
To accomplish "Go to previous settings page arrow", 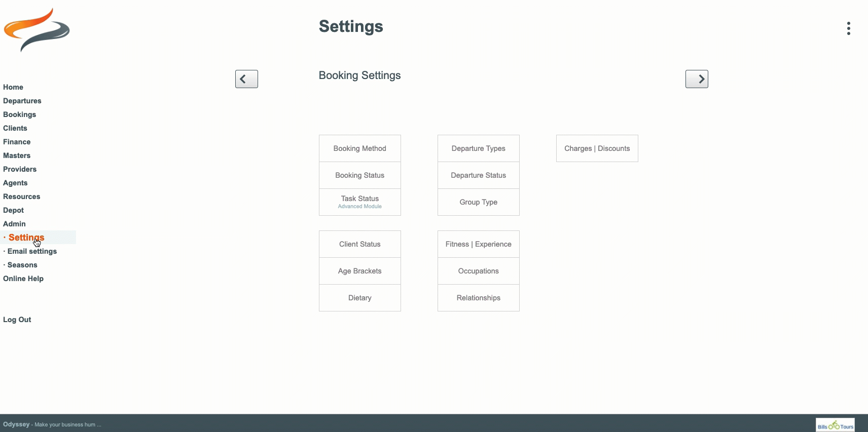I will pos(246,79).
